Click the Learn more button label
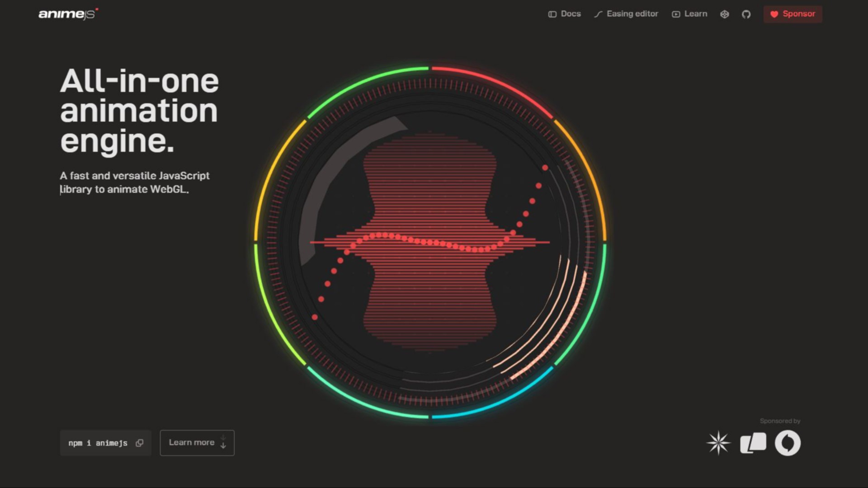Image resolution: width=868 pixels, height=488 pixels. click(191, 443)
